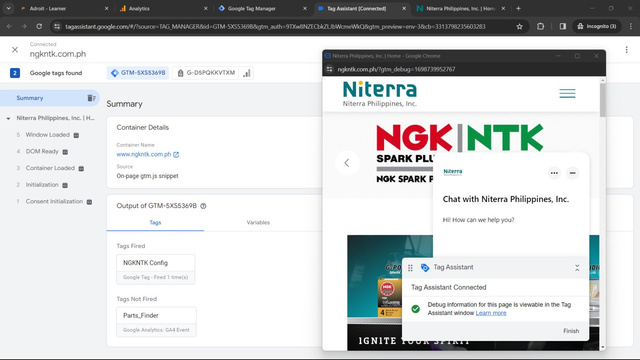Bookmark this page with the star icon
Screen dimensions: 640x360
(x=519, y=27)
